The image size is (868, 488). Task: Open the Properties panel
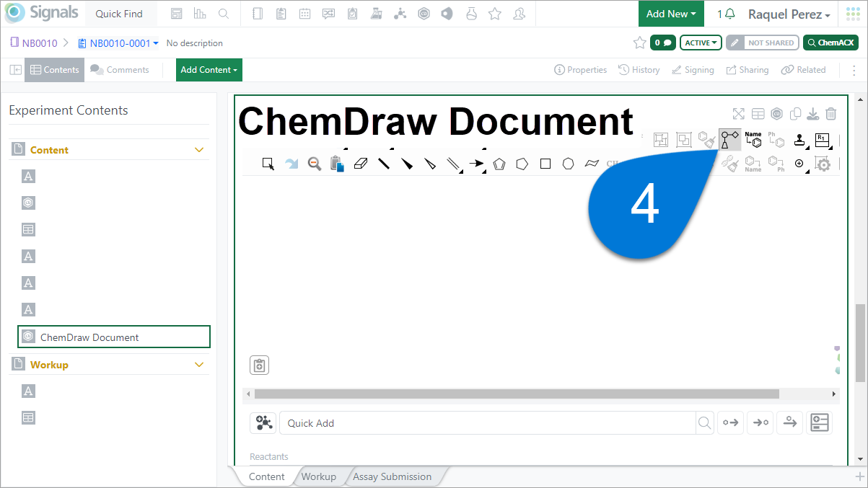[581, 70]
